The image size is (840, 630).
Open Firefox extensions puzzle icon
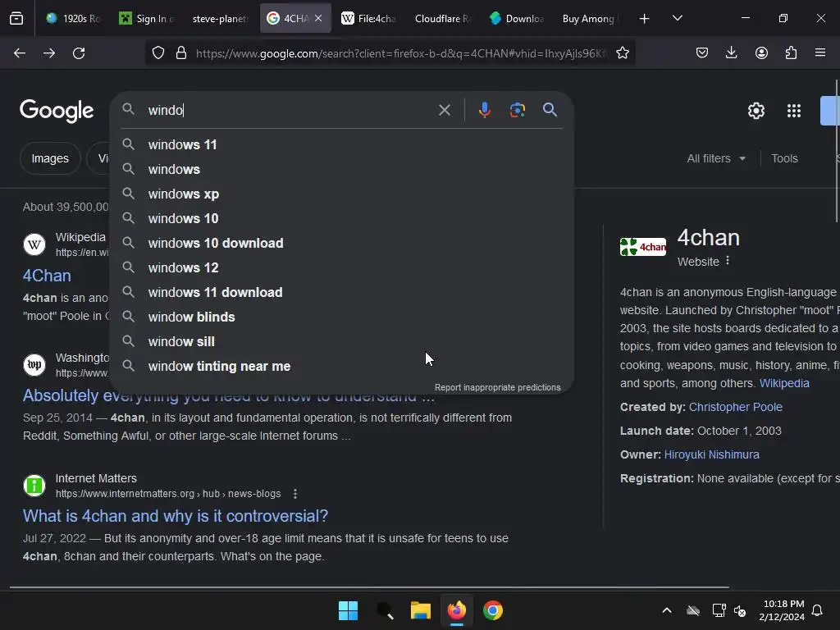791,53
